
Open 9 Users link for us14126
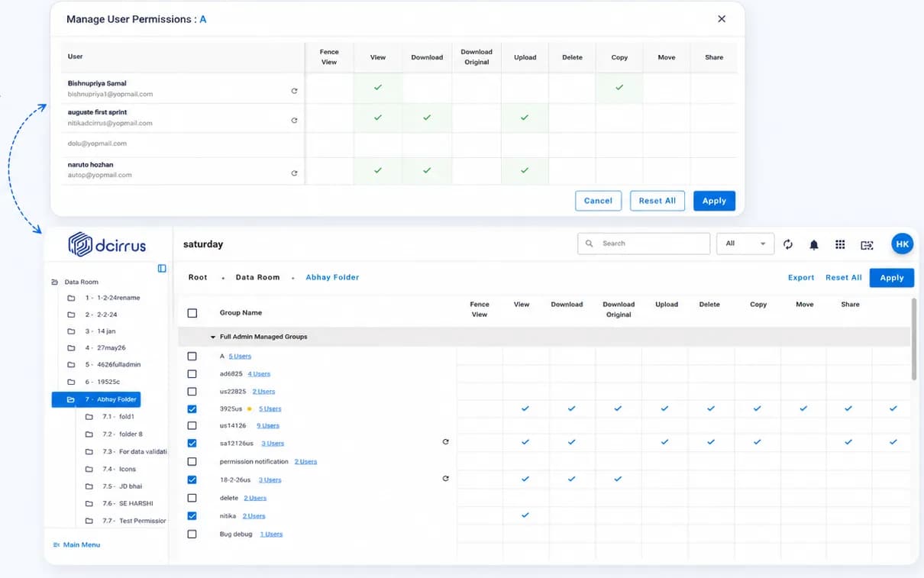[x=268, y=426]
